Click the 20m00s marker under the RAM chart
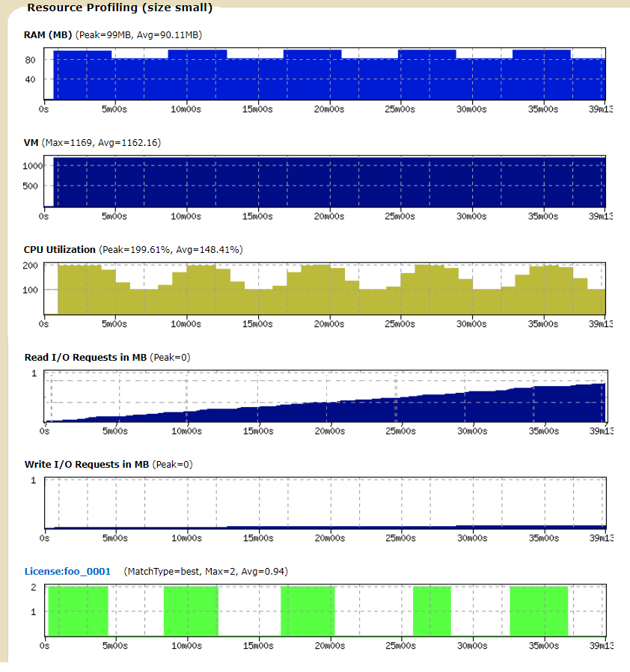This screenshot has width=630, height=672. tap(328, 109)
